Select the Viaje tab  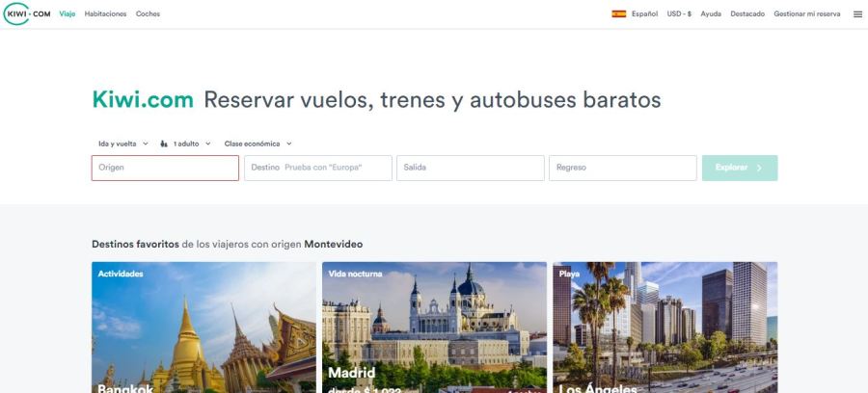point(68,14)
